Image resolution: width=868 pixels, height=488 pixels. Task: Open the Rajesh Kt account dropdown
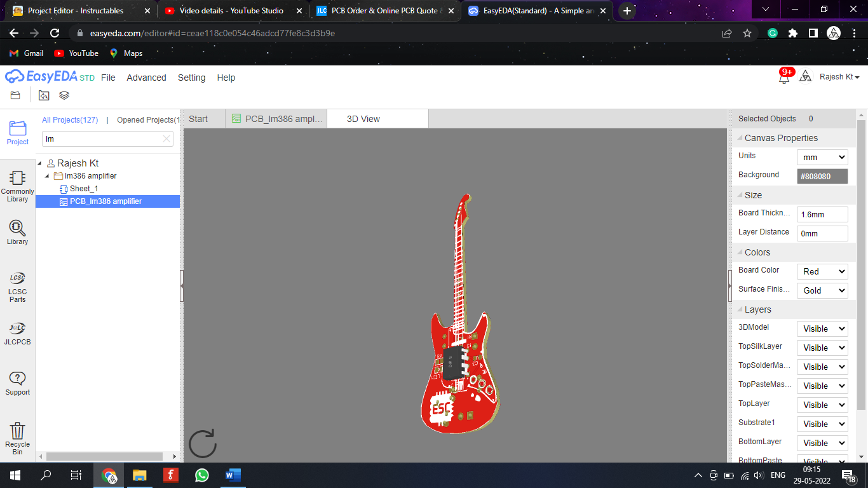839,77
